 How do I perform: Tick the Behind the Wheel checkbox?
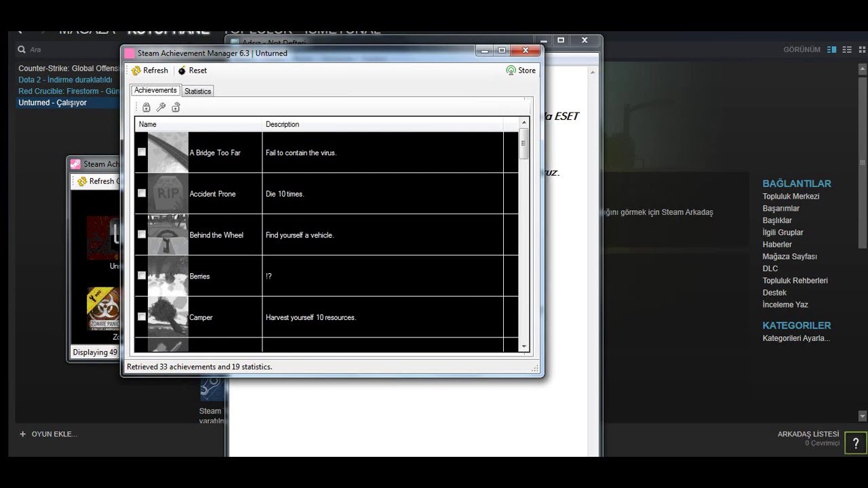tap(142, 234)
